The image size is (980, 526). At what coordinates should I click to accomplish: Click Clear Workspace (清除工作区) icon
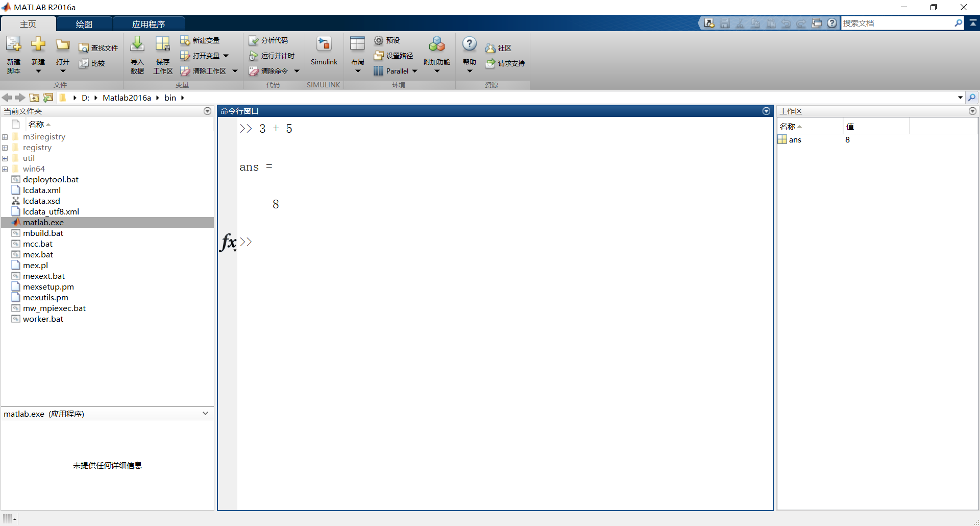tap(185, 71)
